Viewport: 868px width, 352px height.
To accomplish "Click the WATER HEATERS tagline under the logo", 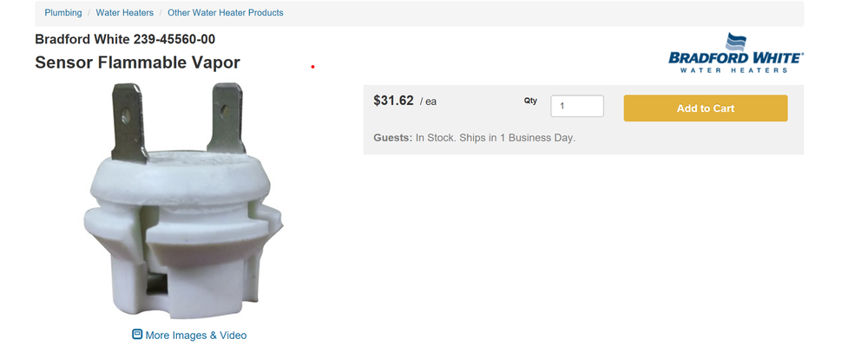I will pos(736,70).
